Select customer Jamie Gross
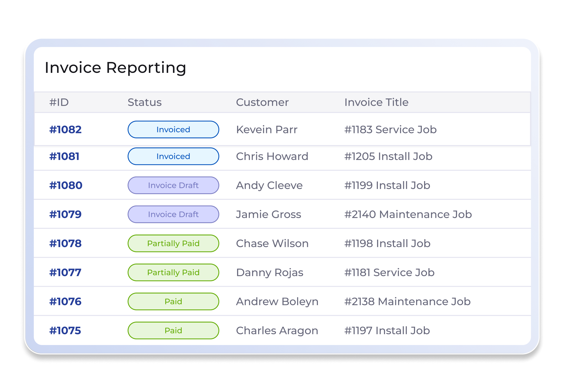The height and width of the screenshot is (392, 564). [269, 215]
